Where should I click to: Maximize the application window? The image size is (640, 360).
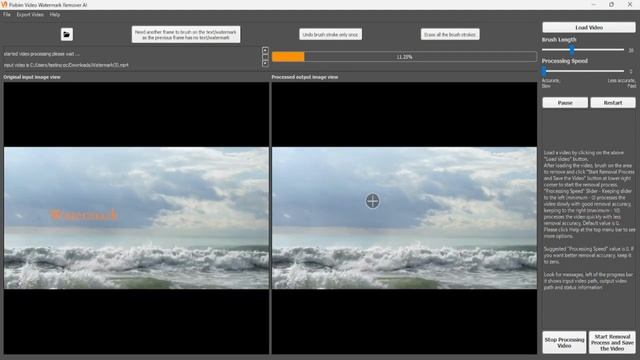tap(611, 4)
